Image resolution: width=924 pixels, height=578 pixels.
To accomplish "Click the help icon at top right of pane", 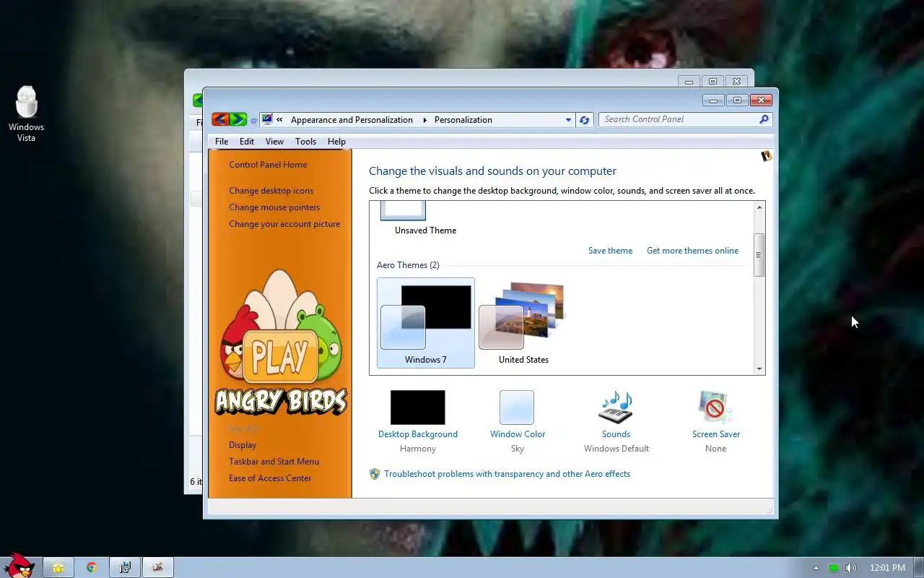I will coord(767,156).
